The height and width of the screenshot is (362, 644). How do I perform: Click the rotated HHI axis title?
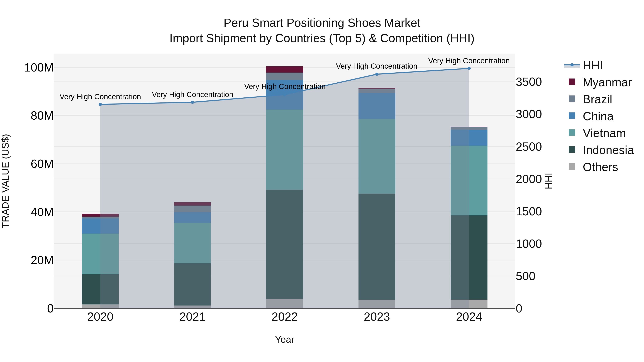point(548,181)
